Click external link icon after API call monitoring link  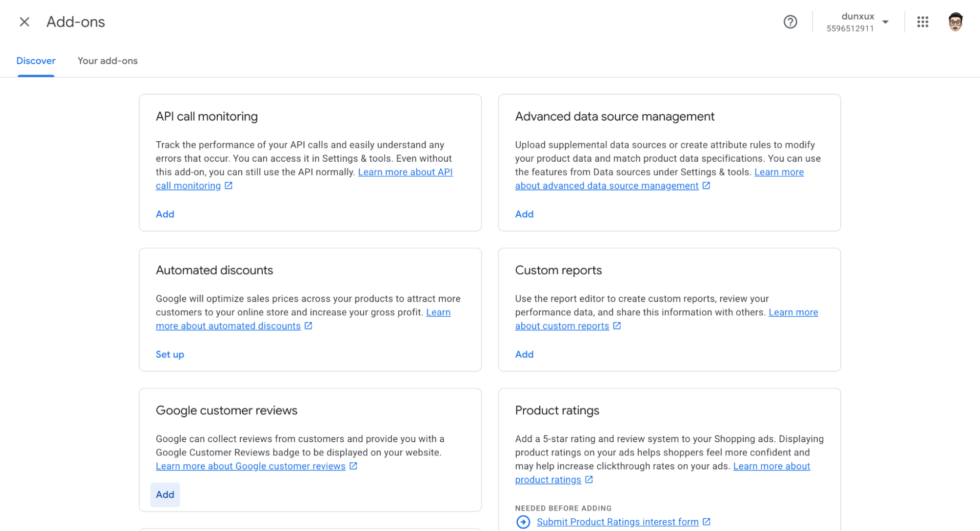[x=228, y=185]
